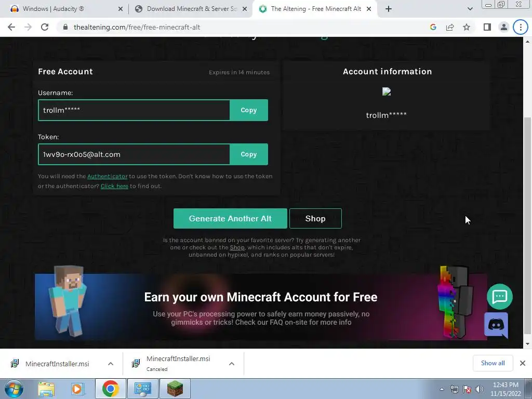
Task: Click the lock icon in address bar
Action: point(65,27)
